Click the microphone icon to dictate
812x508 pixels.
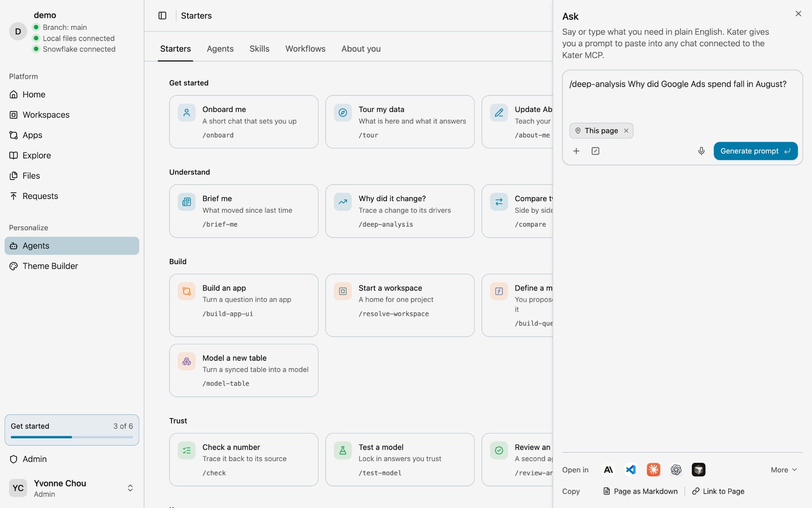[x=701, y=151]
